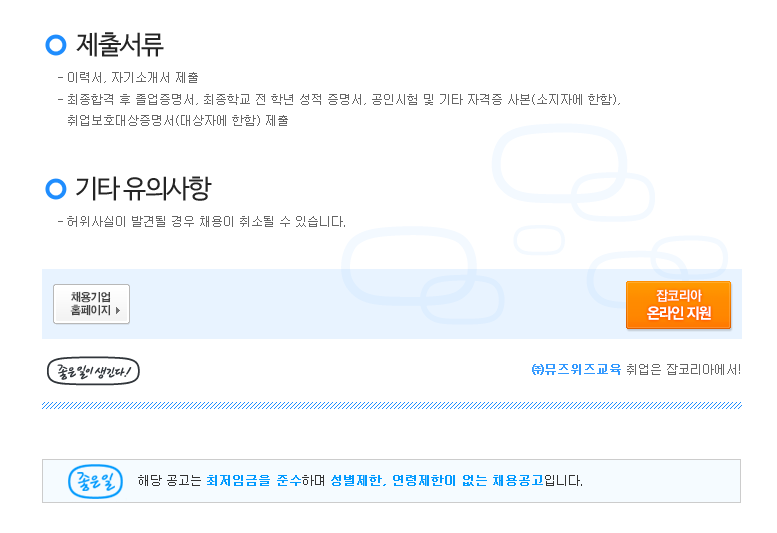
Task: Click the ㈜ symbol before 뮤즈위즈교육
Action: pos(537,370)
